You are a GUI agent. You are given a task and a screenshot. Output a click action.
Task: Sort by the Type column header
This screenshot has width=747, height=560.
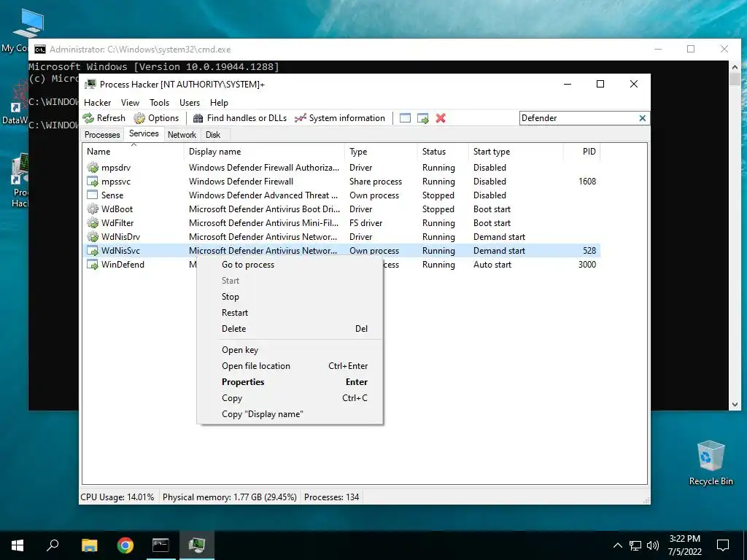tap(381, 152)
